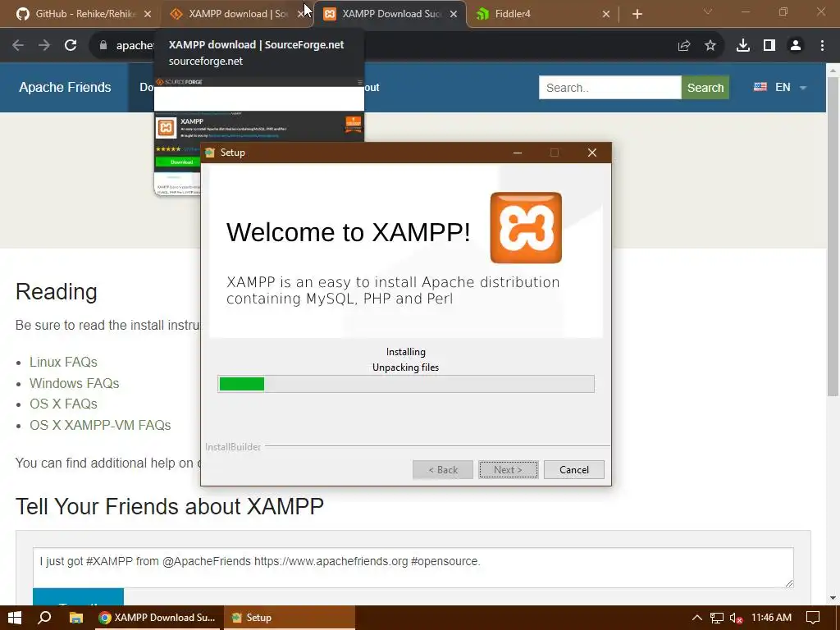Click the site padlock icon
840x630 pixels.
pyautogui.click(x=103, y=46)
